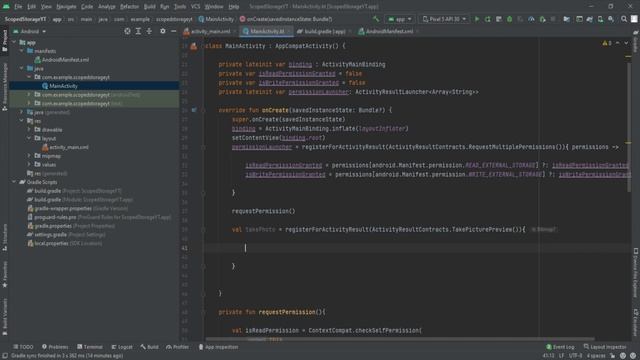640x360 pixels.
Task: Click the UTF-8 encoding in status bar
Action: [576, 356]
